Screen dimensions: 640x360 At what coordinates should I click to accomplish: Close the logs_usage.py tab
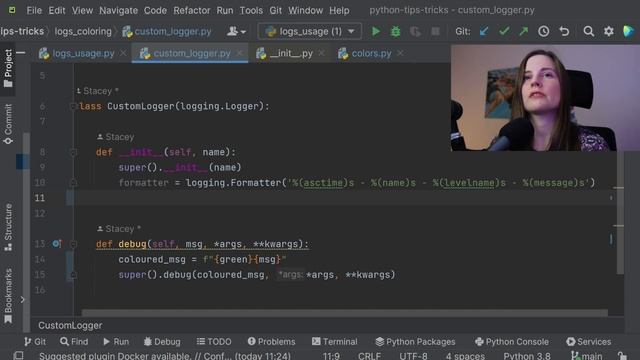123,53
